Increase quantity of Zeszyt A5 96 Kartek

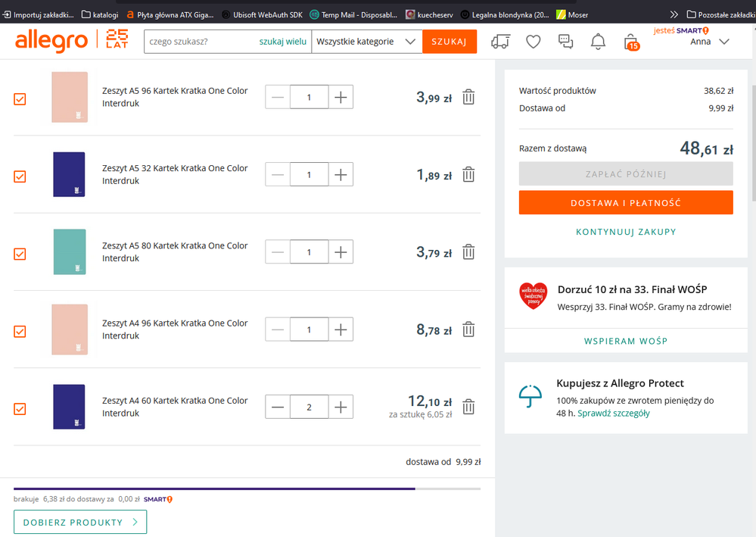coord(341,97)
